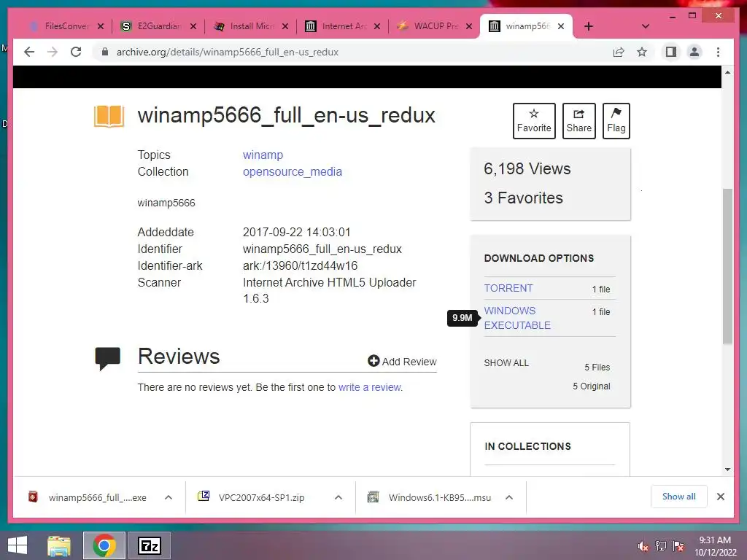Expand options for VPC2007x64-SP1.zip download
The height and width of the screenshot is (560, 747).
coord(338,497)
